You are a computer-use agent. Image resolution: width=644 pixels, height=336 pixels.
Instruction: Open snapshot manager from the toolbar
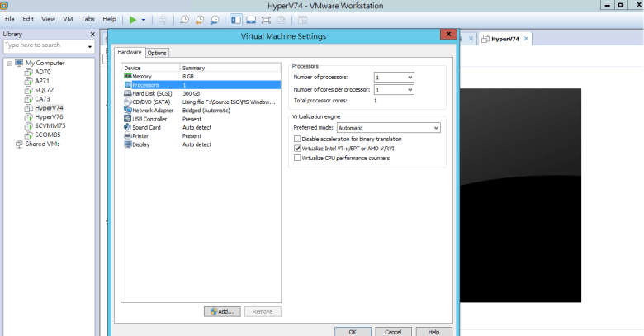[215, 19]
